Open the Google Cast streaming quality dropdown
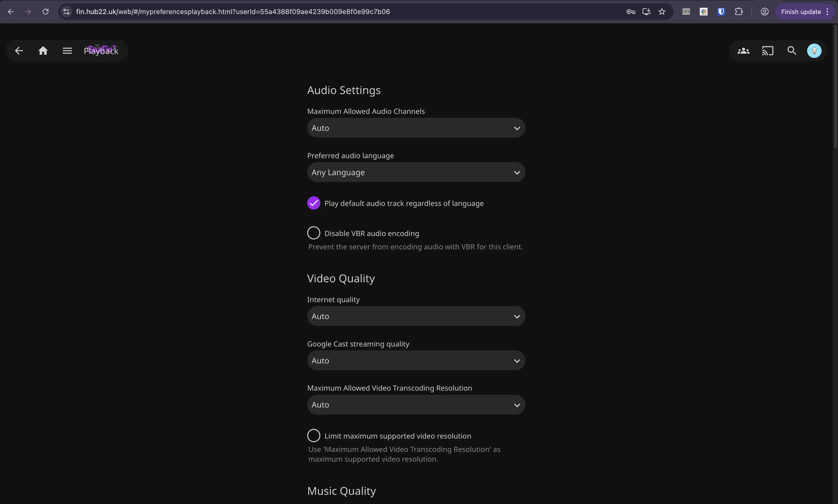Image resolution: width=838 pixels, height=504 pixels. tap(415, 360)
